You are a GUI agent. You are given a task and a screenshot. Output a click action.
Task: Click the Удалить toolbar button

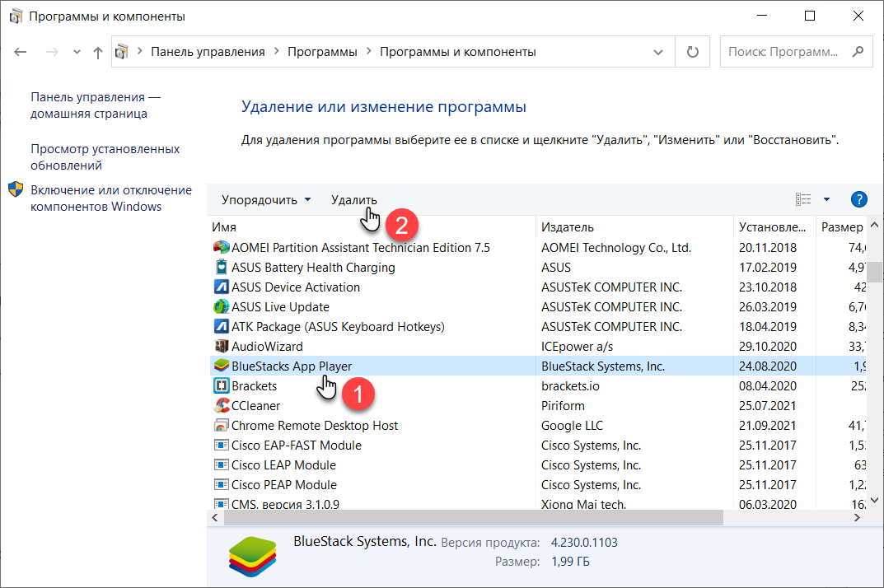click(354, 199)
